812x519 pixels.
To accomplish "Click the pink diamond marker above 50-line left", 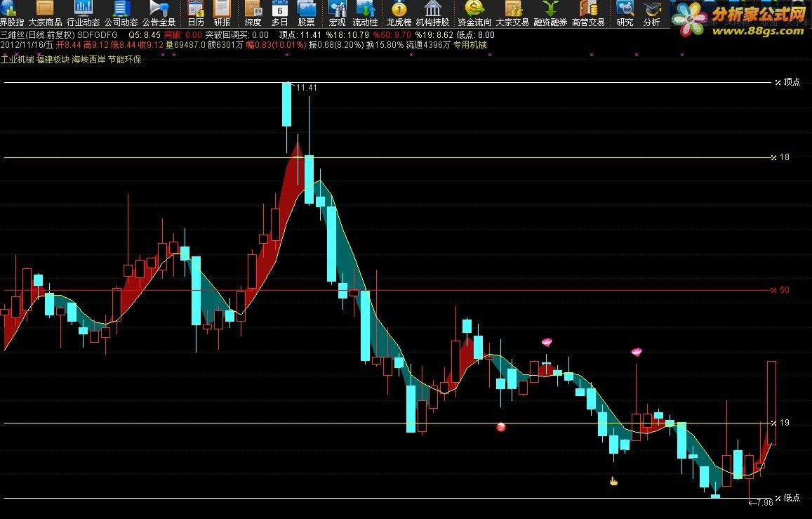I will click(x=547, y=343).
